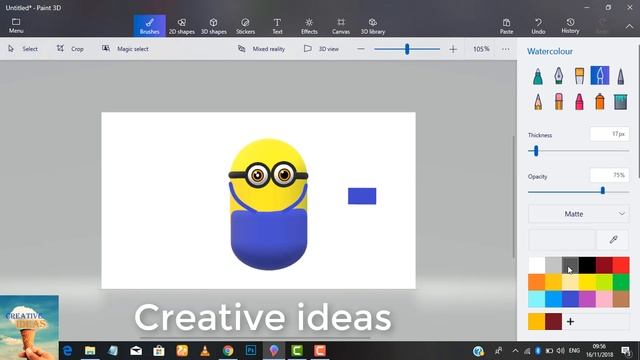The width and height of the screenshot is (640, 360).
Task: Open the Stickers tab
Action: pyautogui.click(x=245, y=26)
